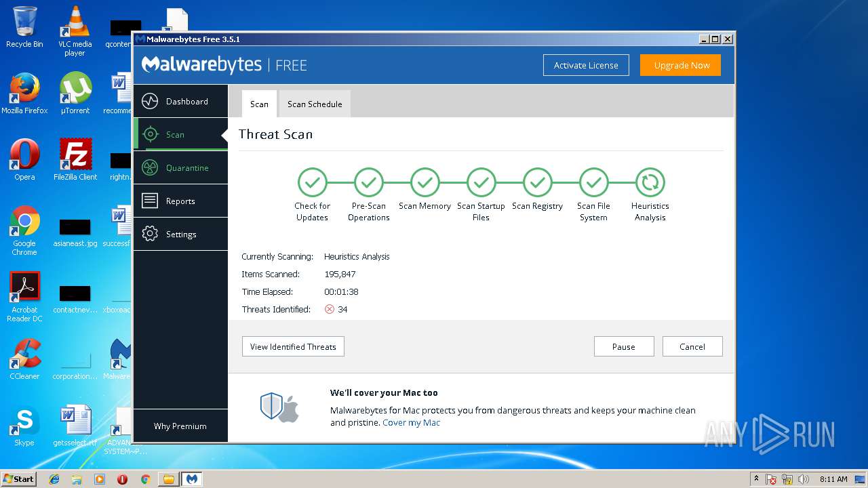The height and width of the screenshot is (488, 868).
Task: Click the shield and Apple promo icon
Action: click(x=279, y=407)
